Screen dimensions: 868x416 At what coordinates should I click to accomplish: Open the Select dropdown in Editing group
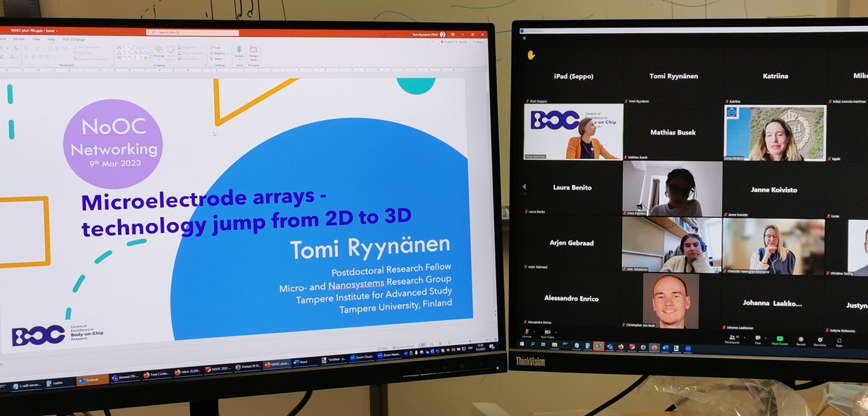coord(216,57)
